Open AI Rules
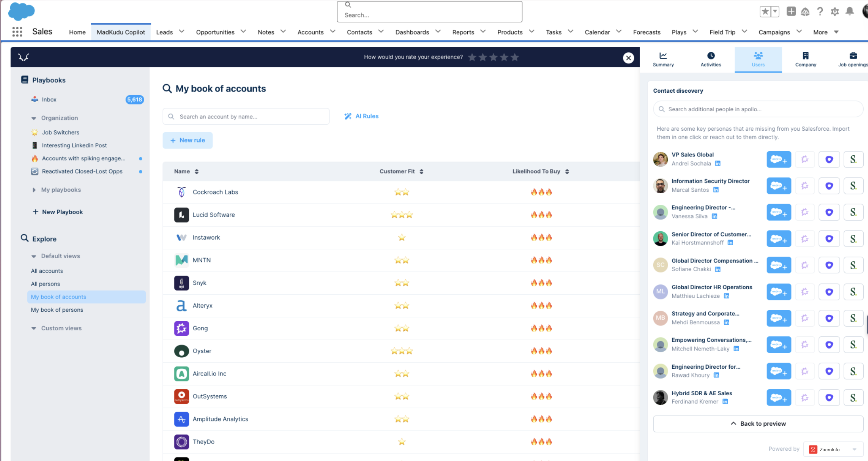The image size is (868, 461). point(361,116)
